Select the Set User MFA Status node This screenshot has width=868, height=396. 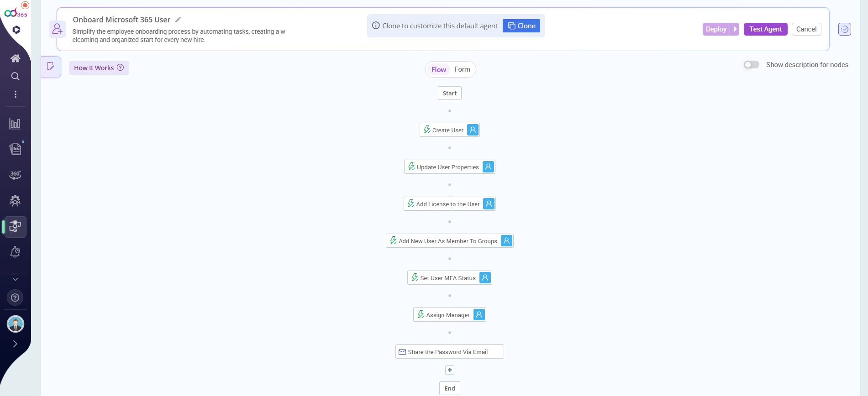pos(447,278)
